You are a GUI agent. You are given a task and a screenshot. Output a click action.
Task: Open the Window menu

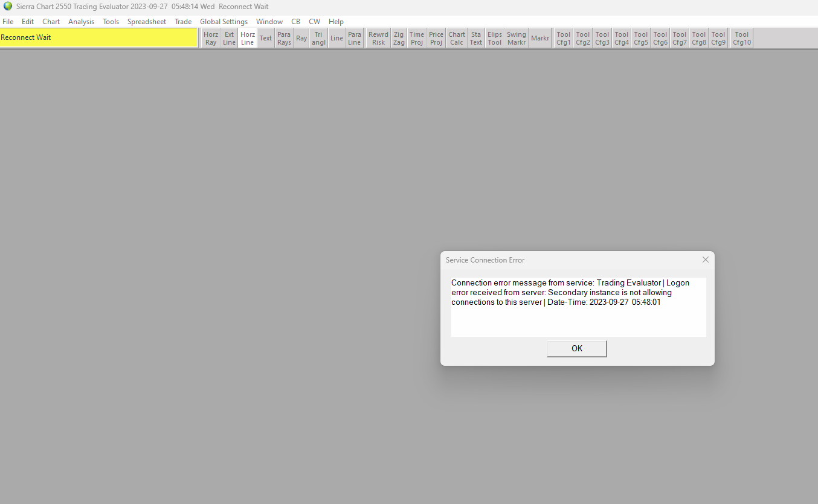tap(269, 22)
